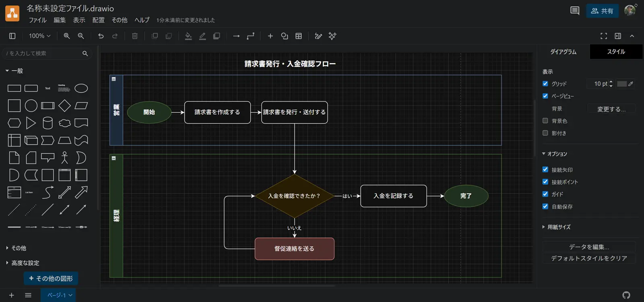Expand the 用紙サイズ section
The width and height of the screenshot is (644, 302).
tap(559, 227)
